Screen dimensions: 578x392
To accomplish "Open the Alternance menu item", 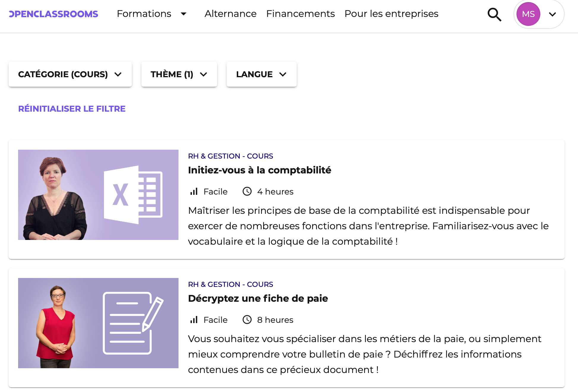I will pos(230,14).
